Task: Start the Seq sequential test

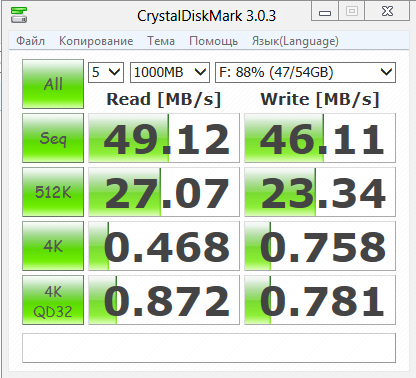Action: click(x=53, y=138)
